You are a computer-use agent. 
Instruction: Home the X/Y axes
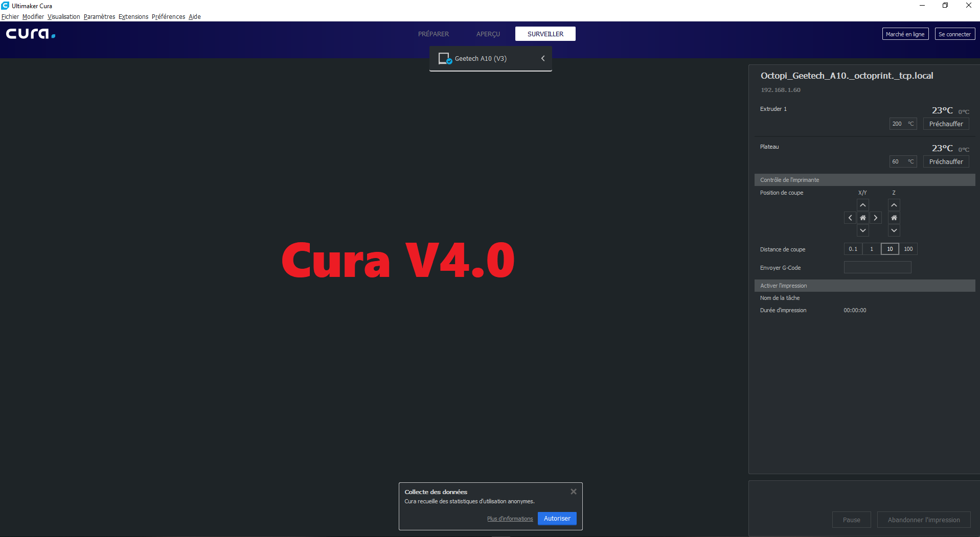[863, 218]
